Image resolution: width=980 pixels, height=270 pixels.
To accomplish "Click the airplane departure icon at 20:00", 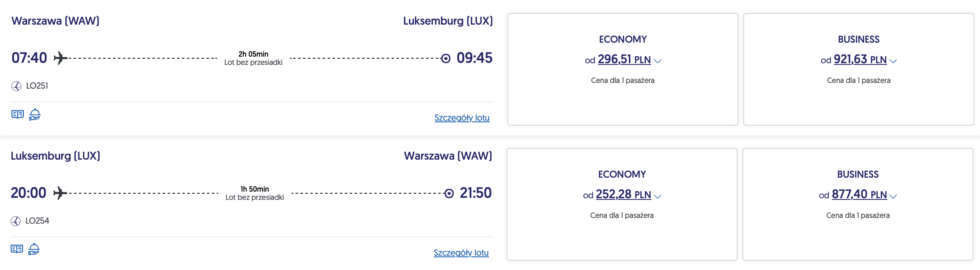I will coord(60,193).
